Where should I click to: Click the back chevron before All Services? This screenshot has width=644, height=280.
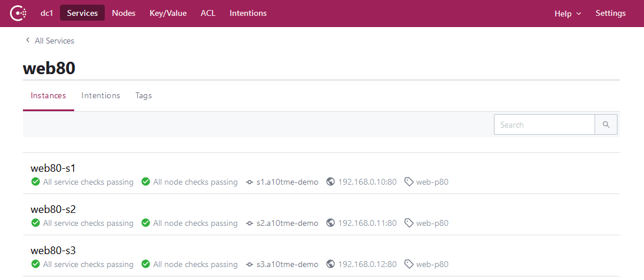click(27, 41)
